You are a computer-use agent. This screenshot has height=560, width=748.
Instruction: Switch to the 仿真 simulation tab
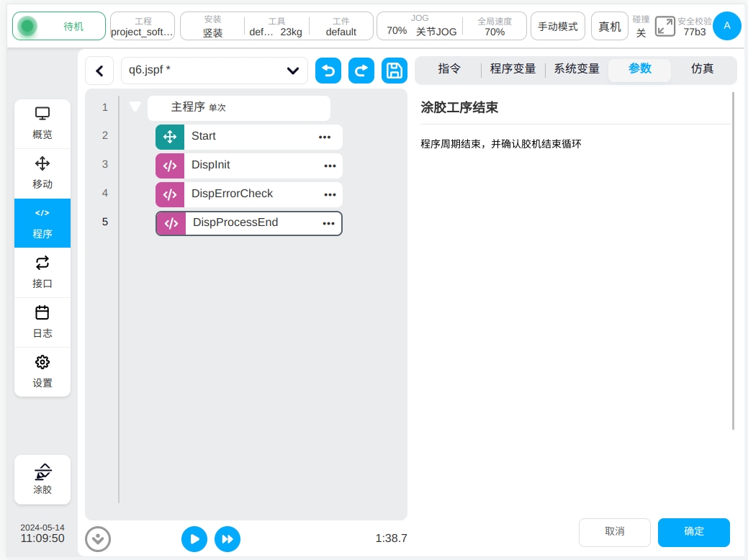[x=702, y=69]
